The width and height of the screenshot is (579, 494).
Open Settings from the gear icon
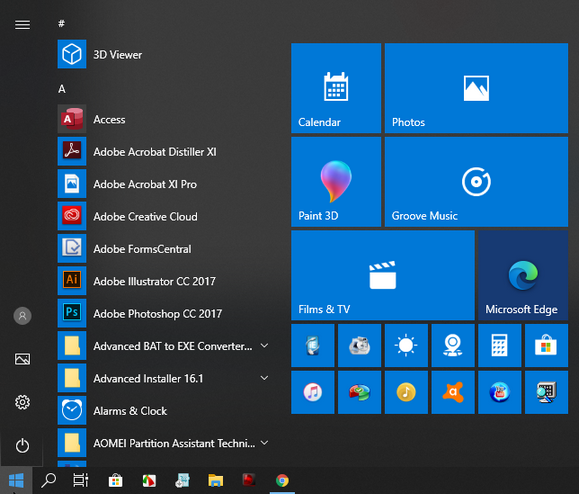click(x=22, y=402)
